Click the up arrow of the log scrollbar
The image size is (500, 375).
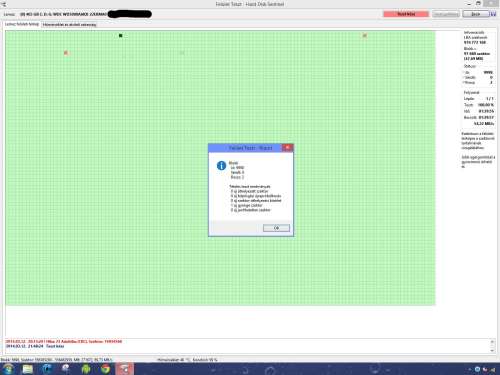492,342
